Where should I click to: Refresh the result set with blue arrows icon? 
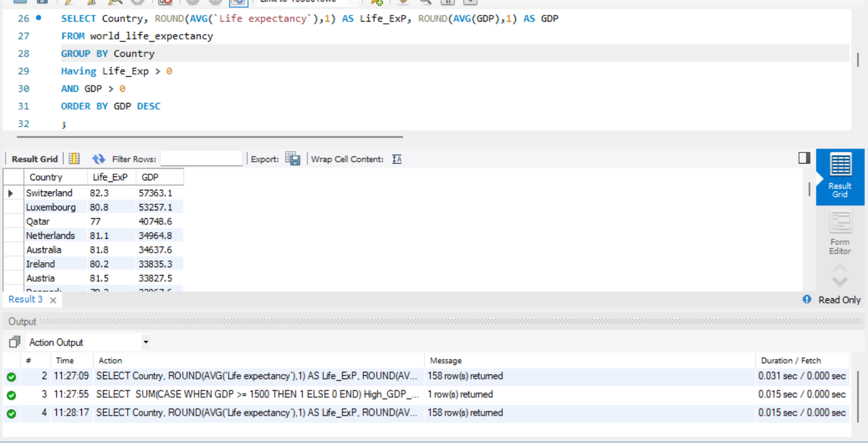click(x=99, y=159)
